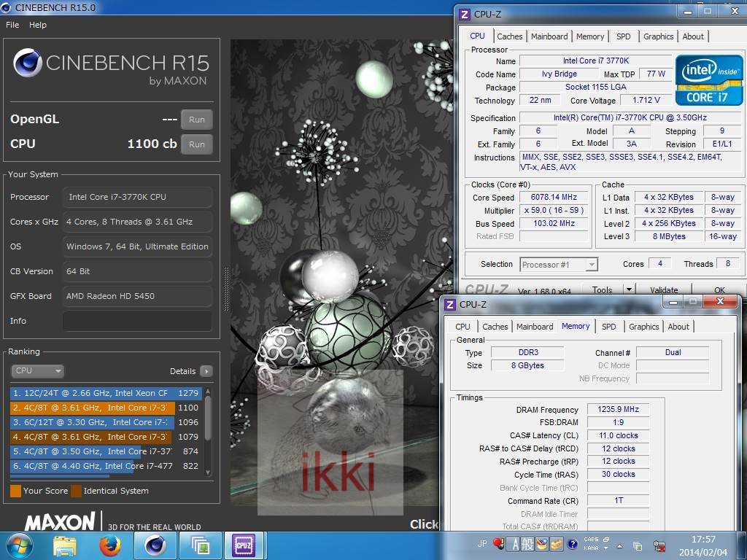The width and height of the screenshot is (747, 560).
Task: Click the DRAM Frequency value 1235.9 MHz
Action: point(619,409)
